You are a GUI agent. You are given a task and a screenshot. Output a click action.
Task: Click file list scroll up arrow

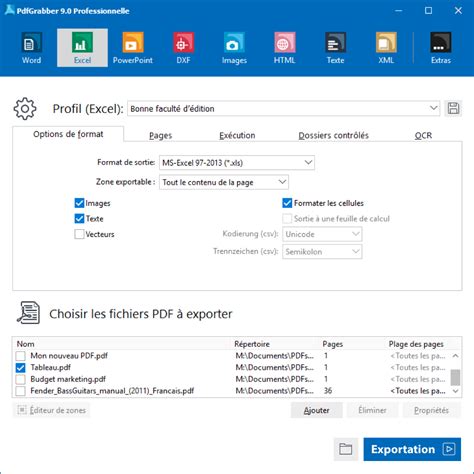[x=455, y=356]
